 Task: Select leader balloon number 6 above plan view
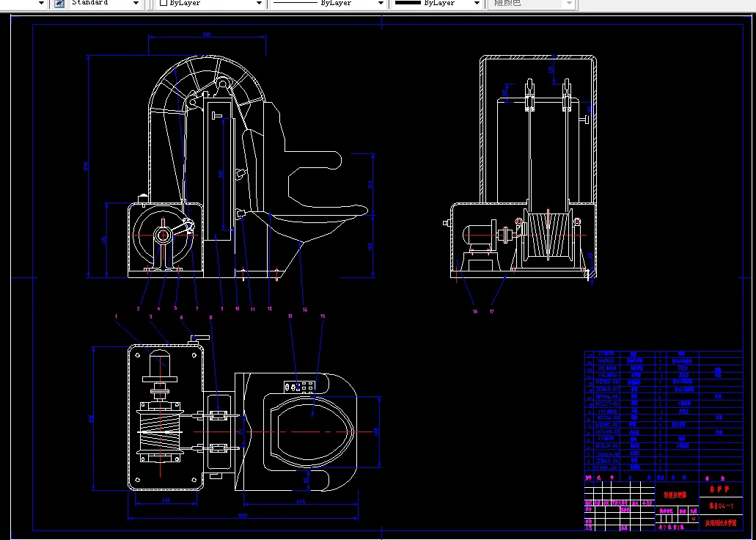[181, 318]
